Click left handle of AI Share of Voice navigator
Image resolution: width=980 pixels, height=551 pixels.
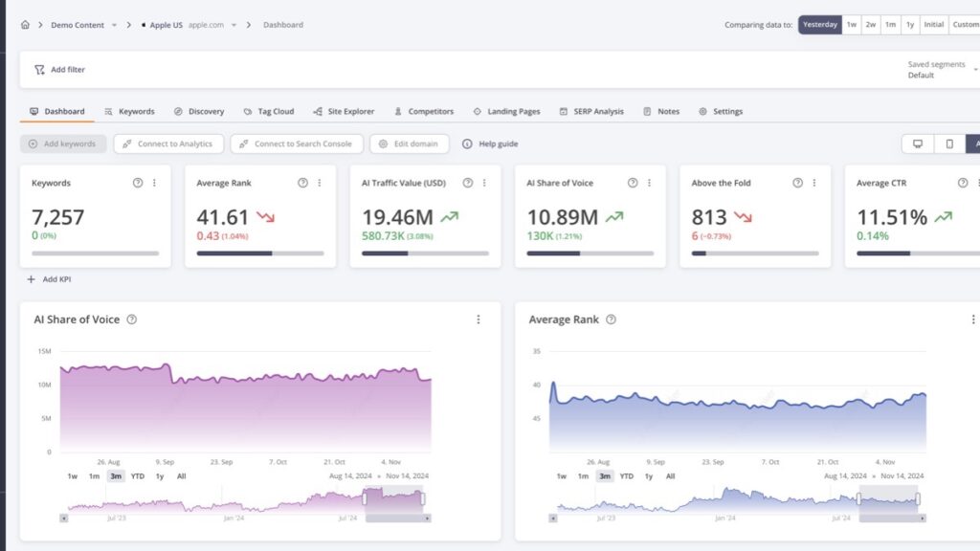click(365, 498)
